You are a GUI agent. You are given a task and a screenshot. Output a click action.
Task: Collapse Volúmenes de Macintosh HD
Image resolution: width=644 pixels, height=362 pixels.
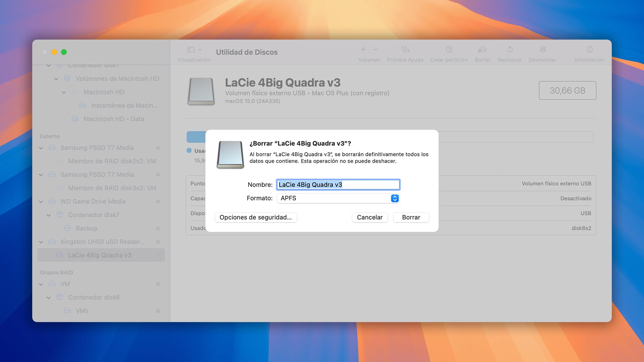pyautogui.click(x=56, y=79)
